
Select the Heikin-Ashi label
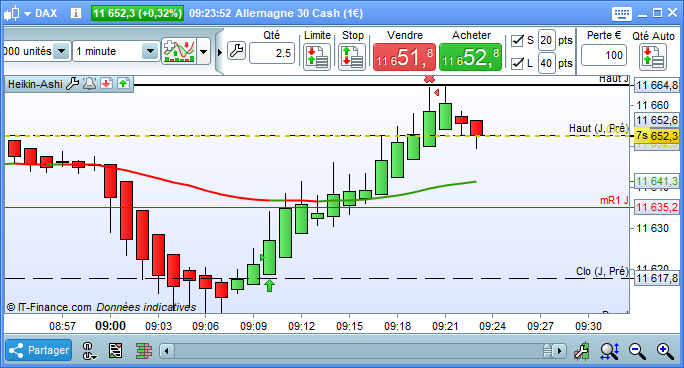[35, 84]
